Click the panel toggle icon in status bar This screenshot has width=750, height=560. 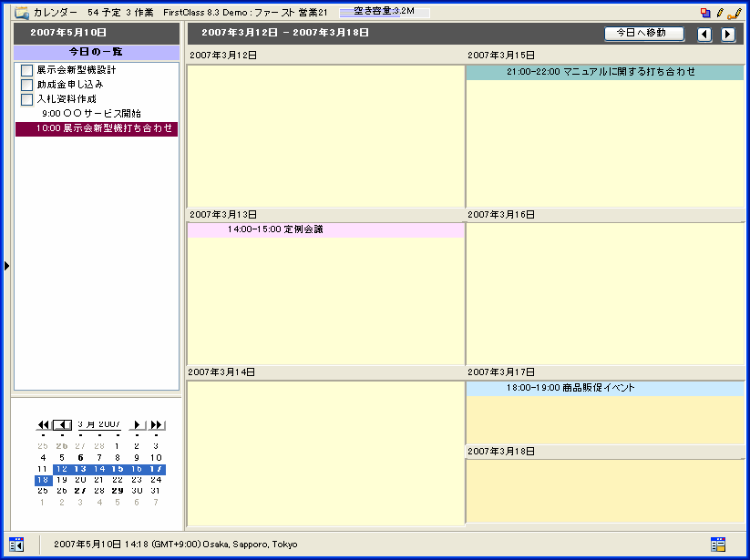15,544
